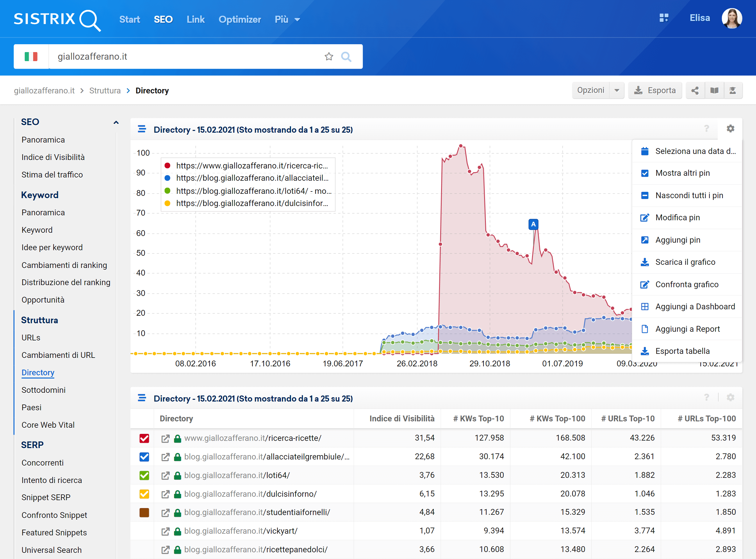Viewport: 756px width, 559px height.
Task: Expand the Più dropdown menu
Action: (x=287, y=19)
